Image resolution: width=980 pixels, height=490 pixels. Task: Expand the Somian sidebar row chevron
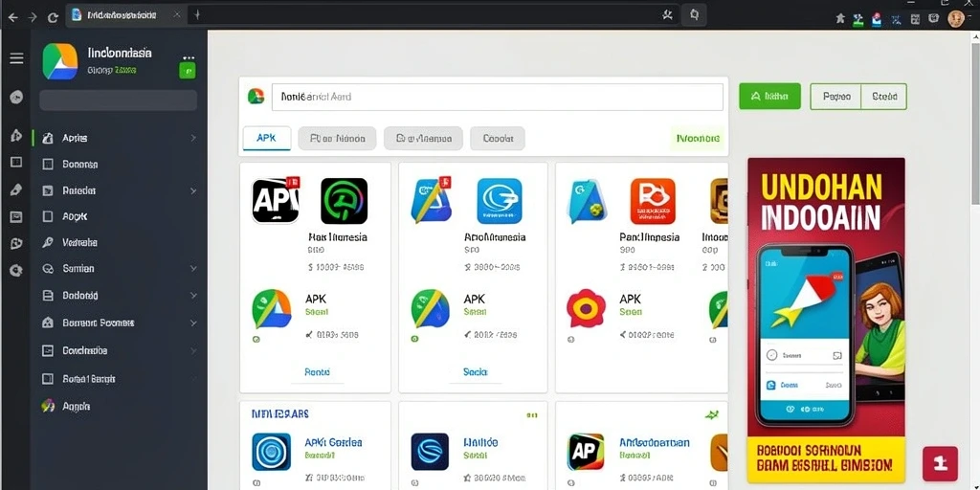coord(193,268)
